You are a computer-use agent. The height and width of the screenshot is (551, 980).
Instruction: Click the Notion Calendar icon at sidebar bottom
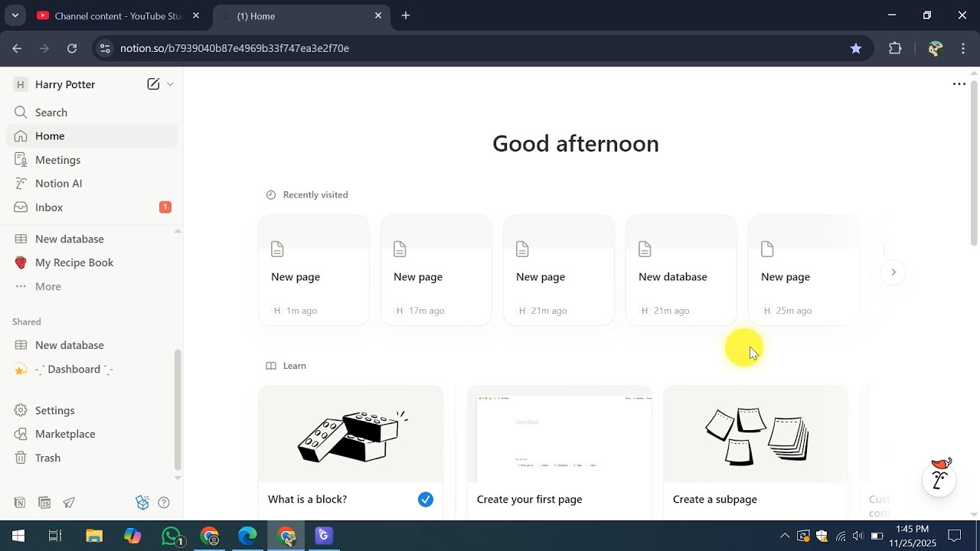point(44,503)
